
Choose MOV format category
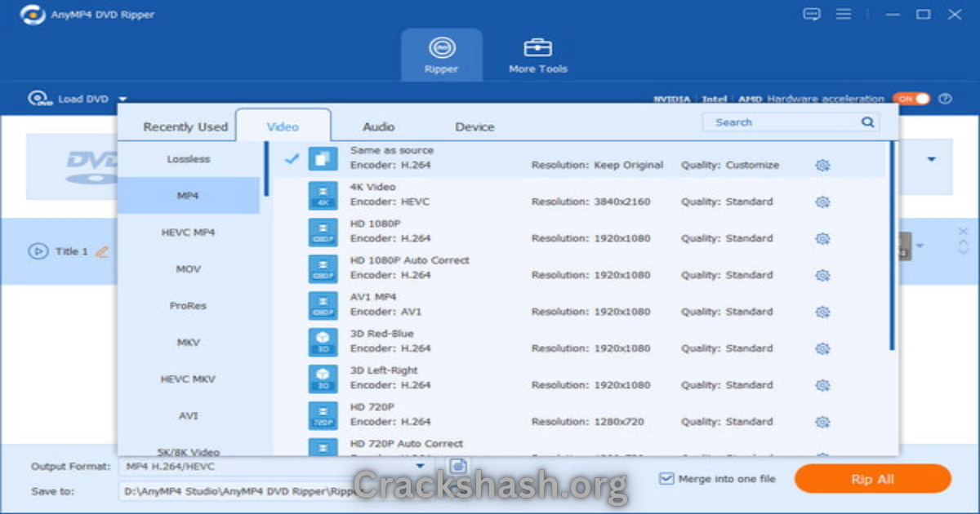189,269
